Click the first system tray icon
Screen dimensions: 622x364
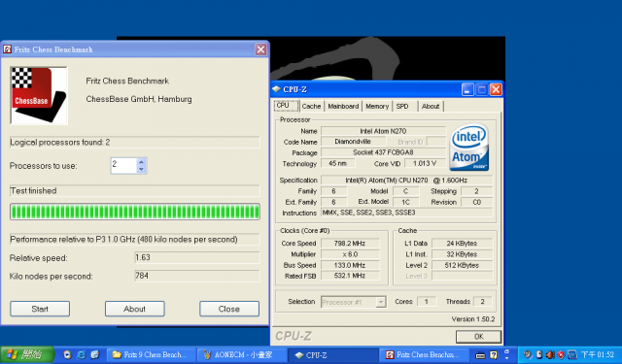(527, 354)
